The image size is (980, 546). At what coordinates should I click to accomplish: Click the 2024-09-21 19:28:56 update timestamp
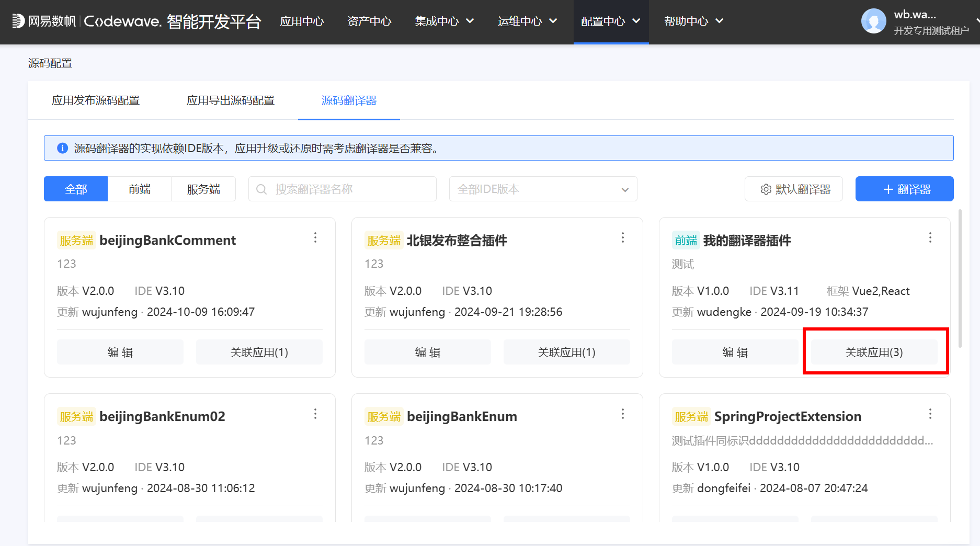click(x=508, y=312)
